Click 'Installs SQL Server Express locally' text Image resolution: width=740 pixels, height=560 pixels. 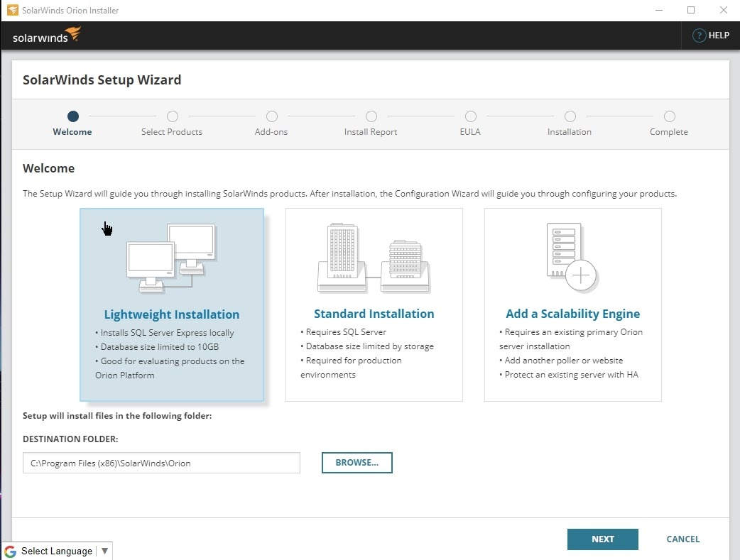(167, 333)
